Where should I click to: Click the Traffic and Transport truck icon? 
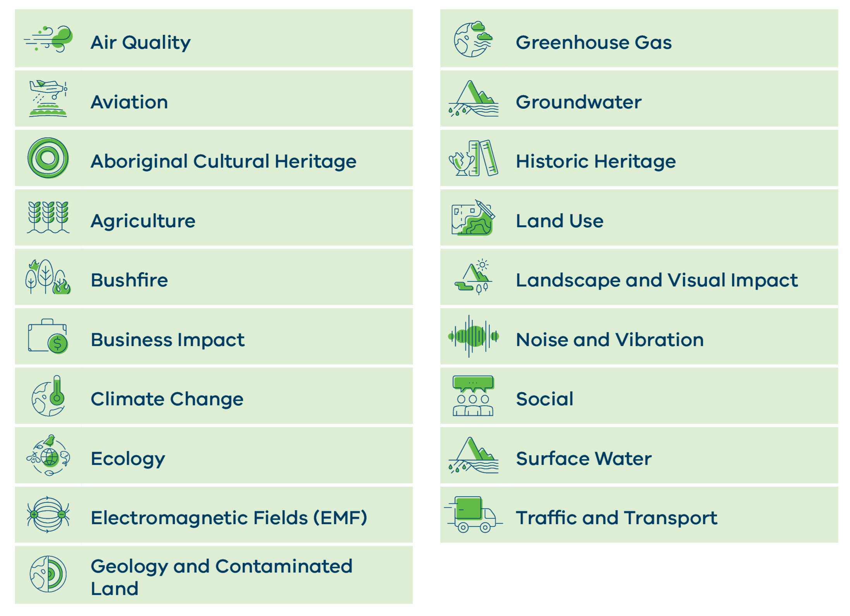point(473,515)
